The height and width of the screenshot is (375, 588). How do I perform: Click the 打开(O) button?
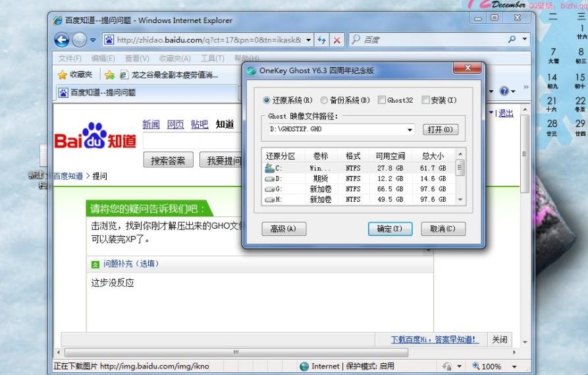[441, 130]
